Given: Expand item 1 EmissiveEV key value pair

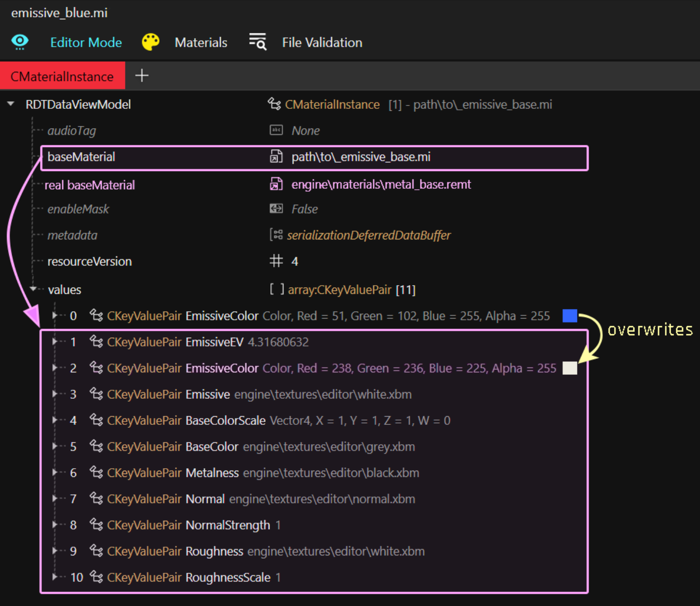Looking at the screenshot, I should click(x=55, y=342).
